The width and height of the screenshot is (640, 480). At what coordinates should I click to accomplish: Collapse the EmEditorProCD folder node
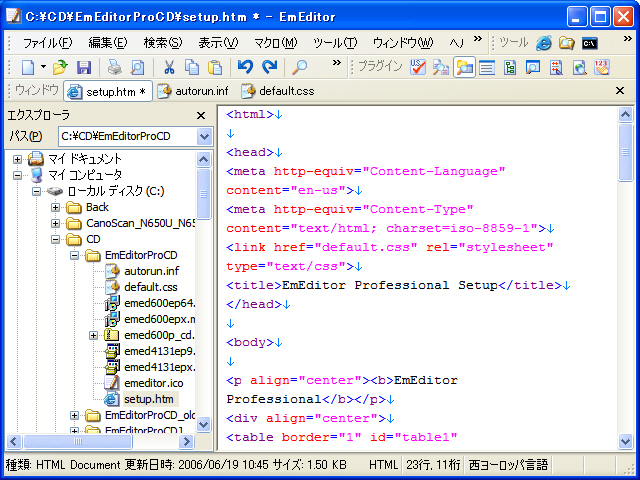[74, 256]
